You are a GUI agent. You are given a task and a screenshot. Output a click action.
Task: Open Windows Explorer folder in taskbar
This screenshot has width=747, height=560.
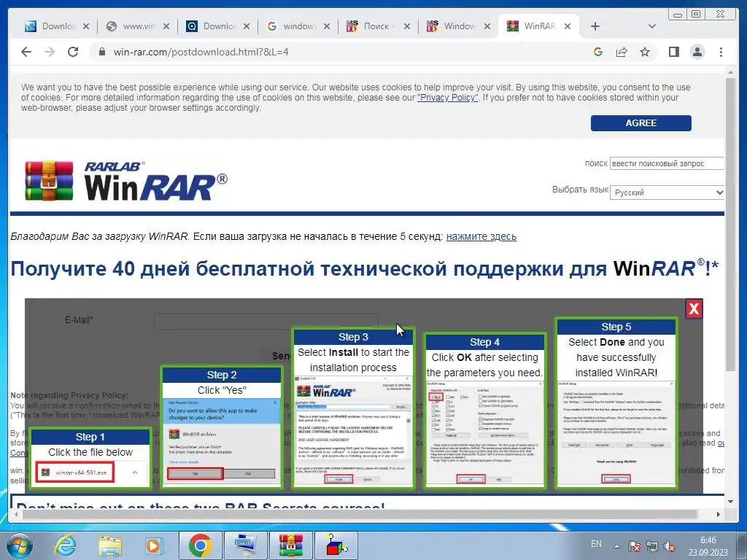point(110,545)
